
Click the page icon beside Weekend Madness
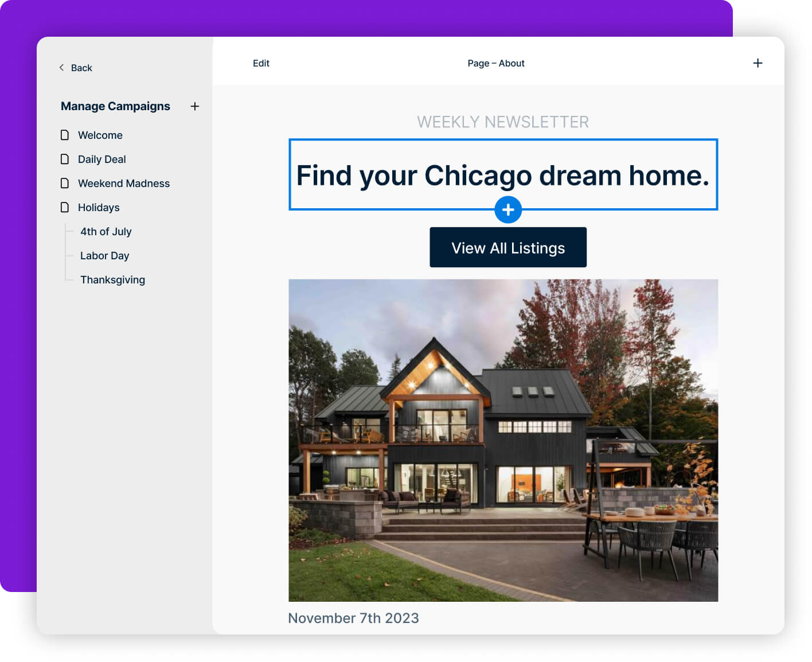pyautogui.click(x=65, y=183)
